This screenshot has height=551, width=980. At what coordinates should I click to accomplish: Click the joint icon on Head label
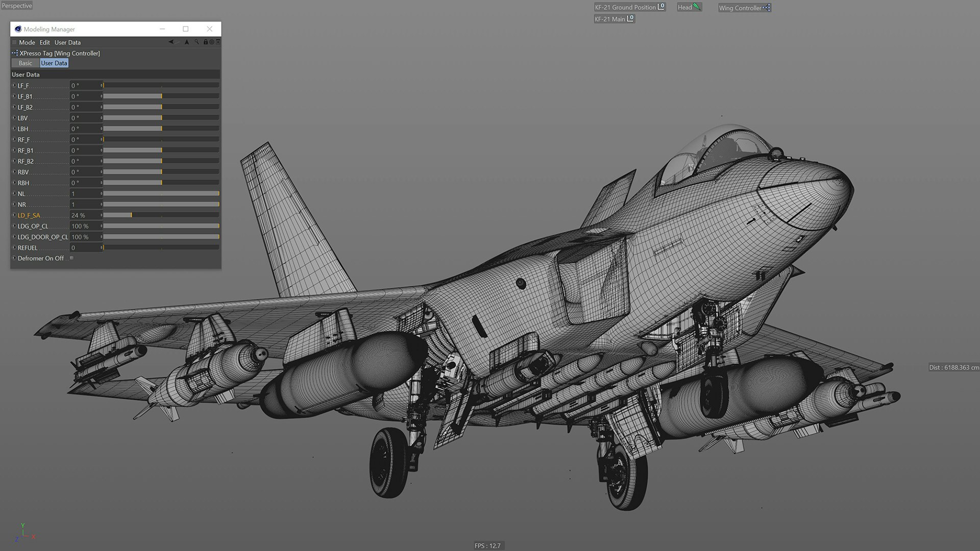pos(697,7)
